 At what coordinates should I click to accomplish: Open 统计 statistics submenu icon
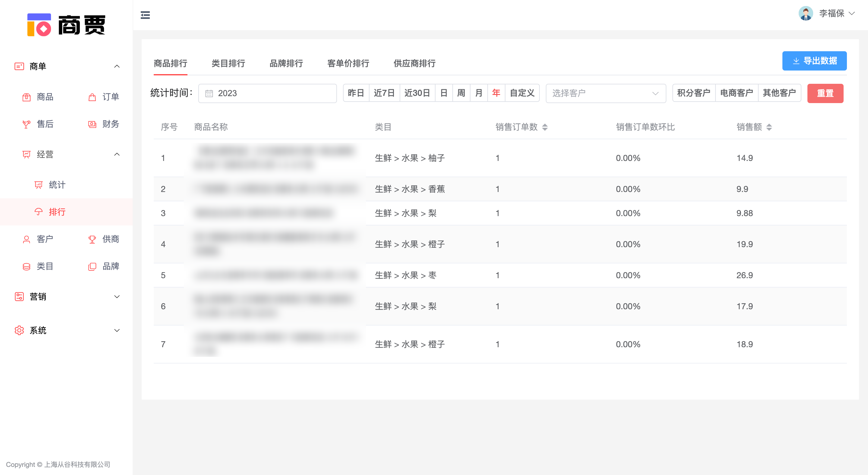point(38,185)
